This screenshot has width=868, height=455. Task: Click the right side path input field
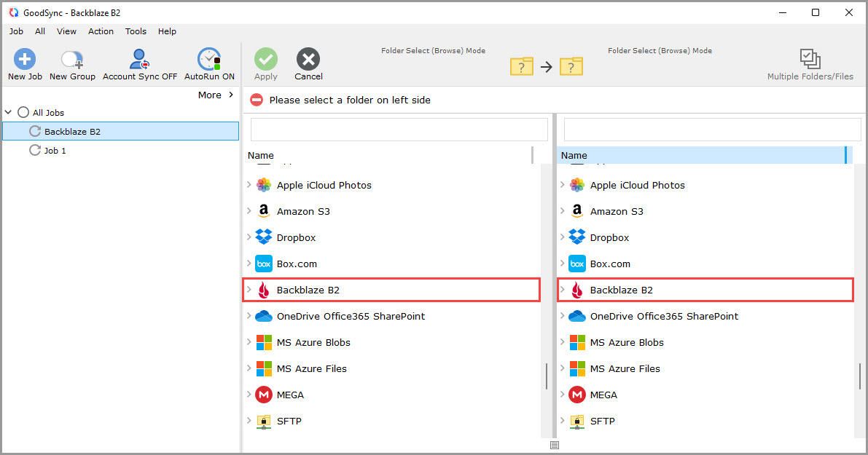(x=713, y=130)
